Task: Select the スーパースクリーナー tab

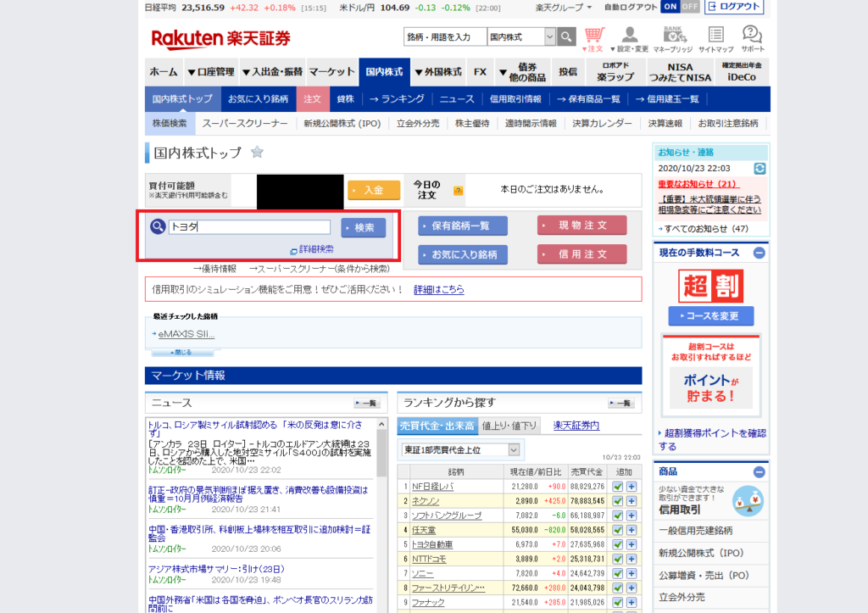Action: pyautogui.click(x=245, y=124)
